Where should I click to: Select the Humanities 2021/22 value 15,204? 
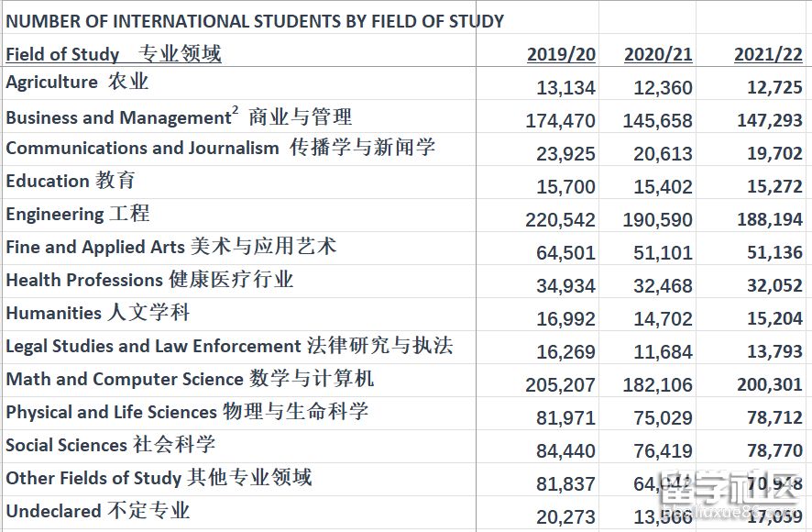click(x=774, y=319)
